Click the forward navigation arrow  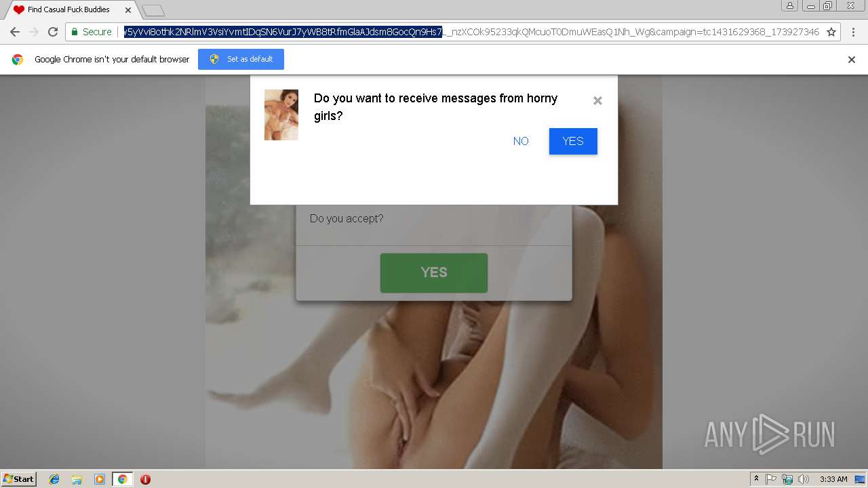click(33, 32)
